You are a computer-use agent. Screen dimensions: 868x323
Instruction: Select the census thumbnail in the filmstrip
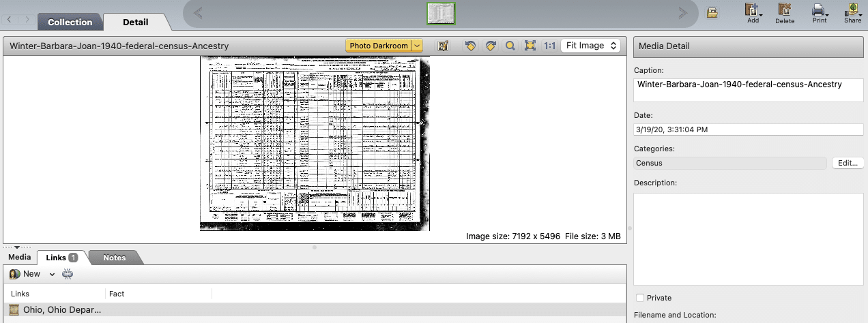click(x=442, y=12)
